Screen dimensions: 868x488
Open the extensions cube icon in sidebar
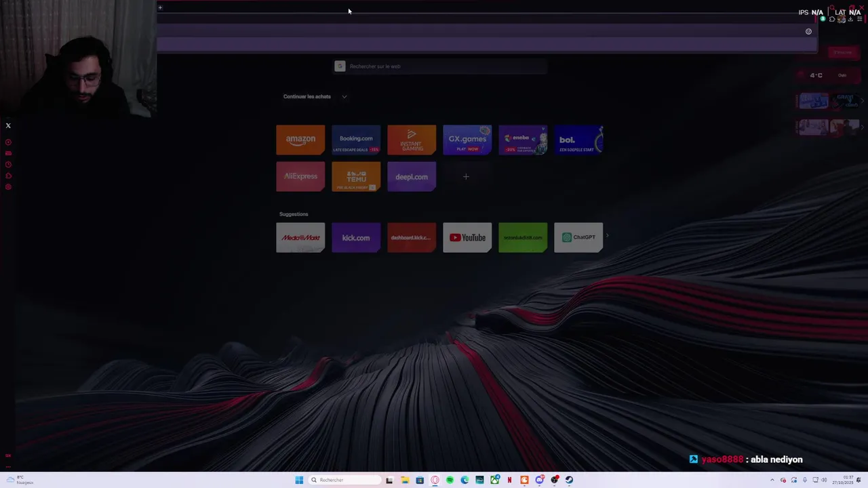point(8,176)
